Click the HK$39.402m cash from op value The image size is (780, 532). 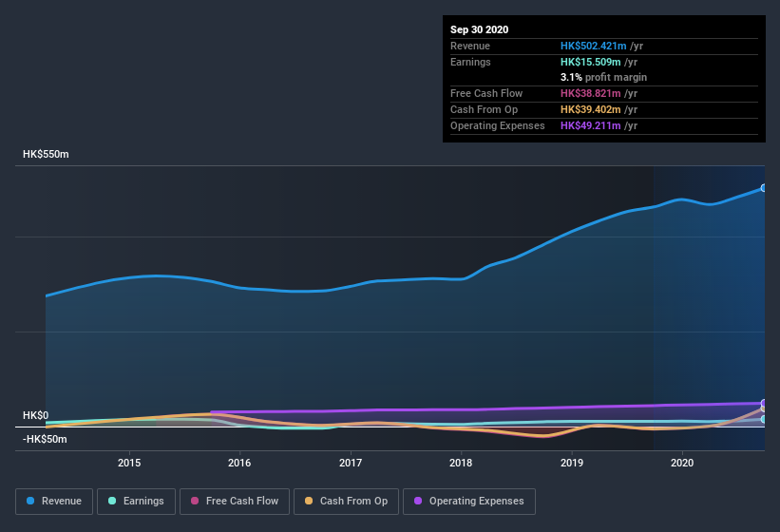click(x=591, y=109)
